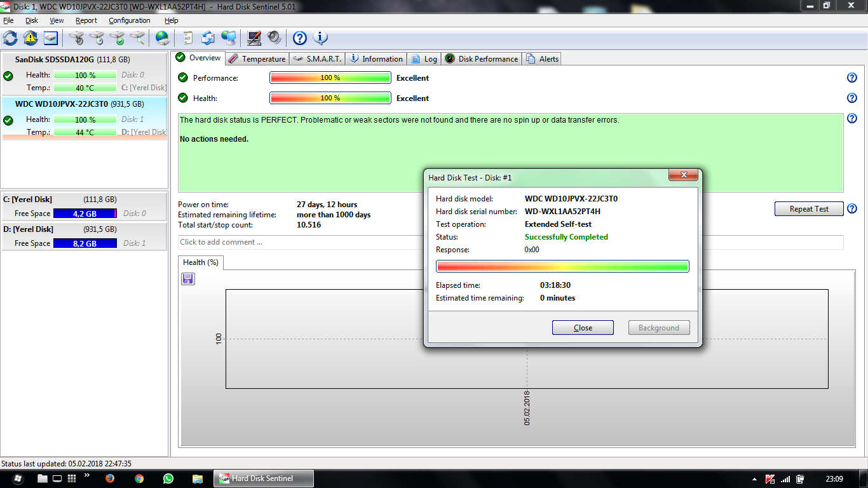Close the Hard Disk Test dialog with X
Screen dimensions: 868x488
pos(684,175)
